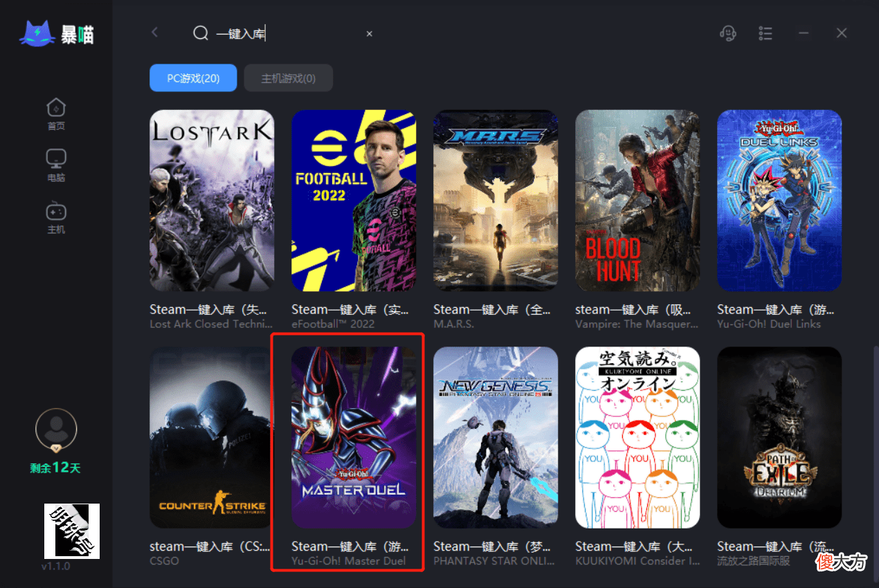Viewport: 879px width, 588px height.
Task: Click the 'Vampire: The Masquer...' subtitle
Action: click(637, 324)
